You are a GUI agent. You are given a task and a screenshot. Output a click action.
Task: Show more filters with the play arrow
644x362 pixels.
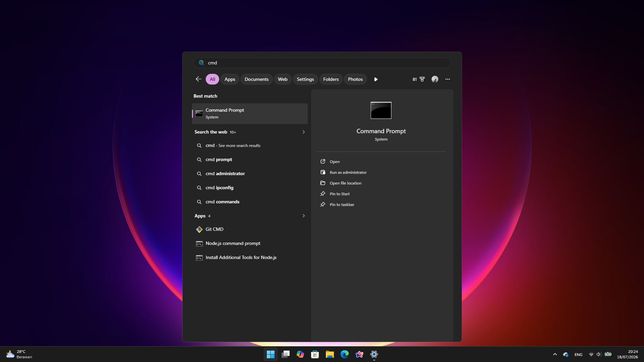376,79
